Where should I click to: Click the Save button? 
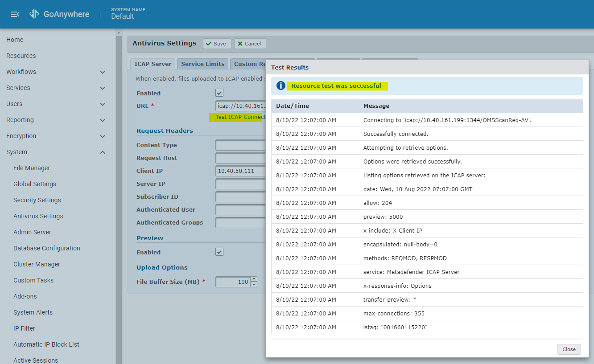click(x=217, y=44)
